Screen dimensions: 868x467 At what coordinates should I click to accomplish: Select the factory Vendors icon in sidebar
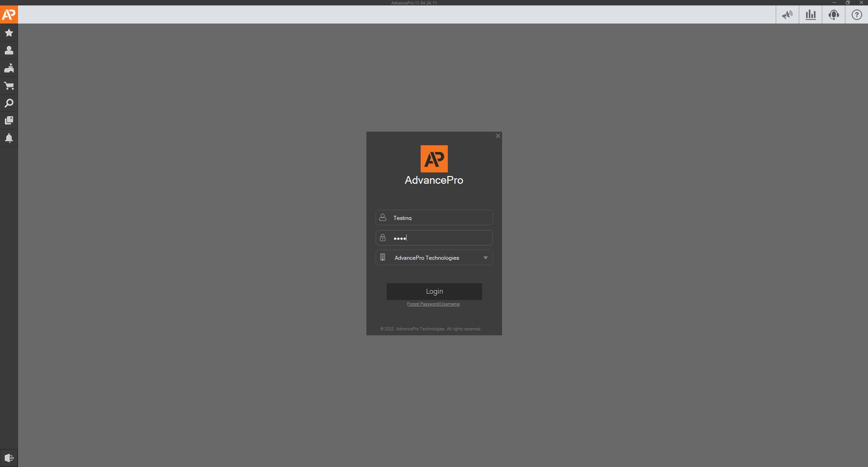pos(9,68)
